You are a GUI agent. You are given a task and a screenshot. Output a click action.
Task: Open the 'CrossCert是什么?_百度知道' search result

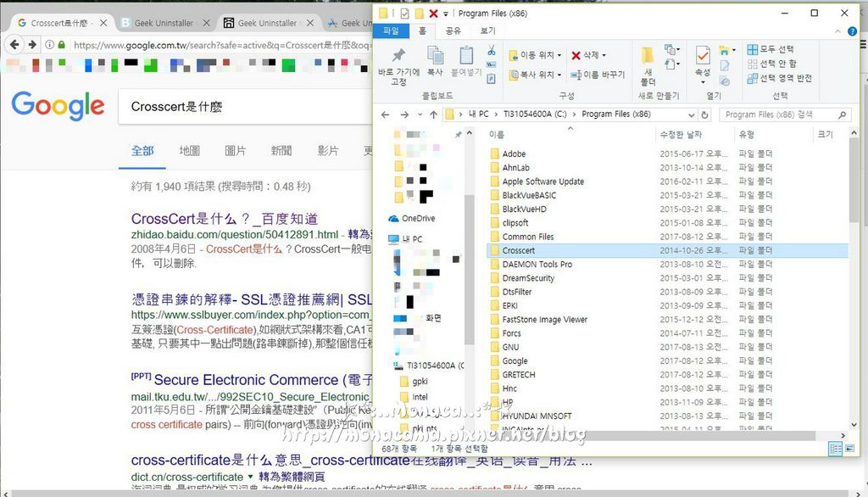(224, 218)
